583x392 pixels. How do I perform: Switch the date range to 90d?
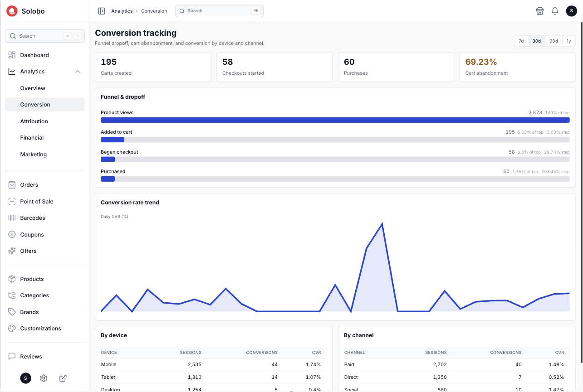pyautogui.click(x=554, y=41)
